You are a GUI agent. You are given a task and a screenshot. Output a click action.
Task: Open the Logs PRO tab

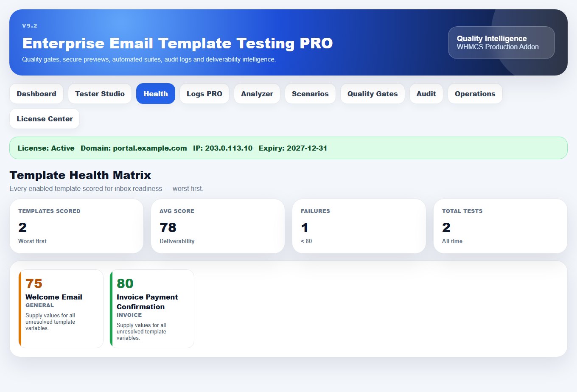pos(204,94)
